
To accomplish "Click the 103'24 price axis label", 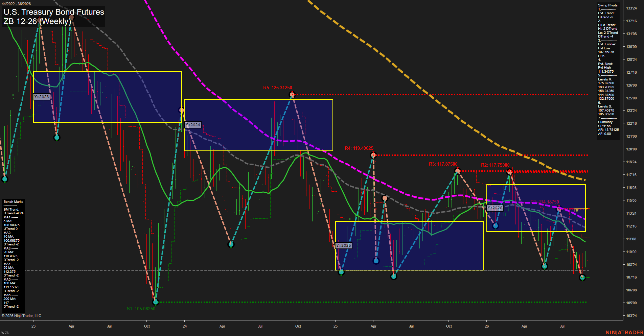I will pyautogui.click(x=631, y=316).
